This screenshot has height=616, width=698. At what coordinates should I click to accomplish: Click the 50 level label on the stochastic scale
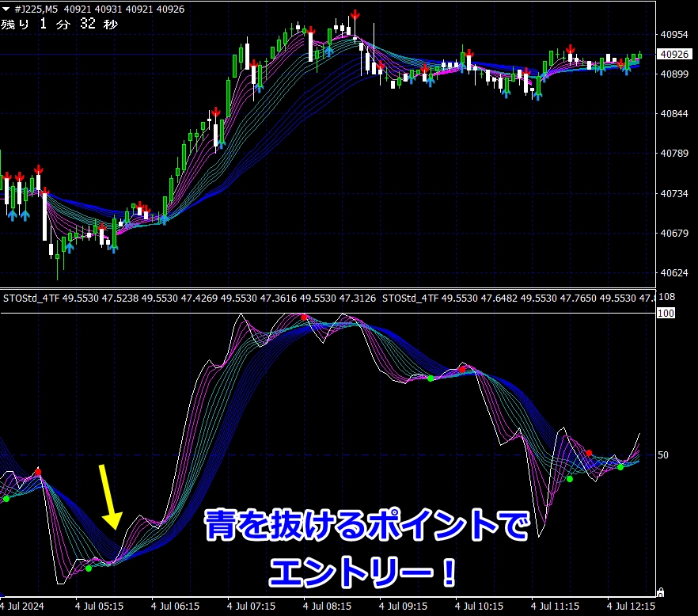[662, 455]
